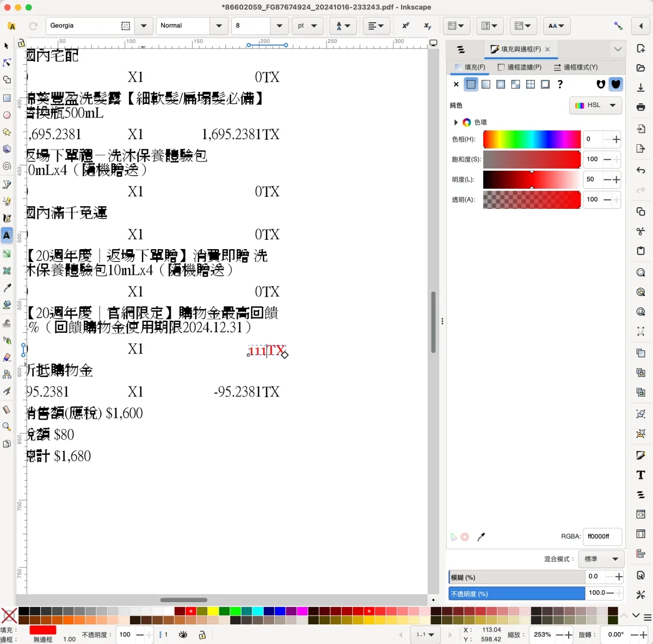Expand the 色環 color wheel section
Image resolution: width=653 pixels, height=644 pixels.
[x=455, y=122]
